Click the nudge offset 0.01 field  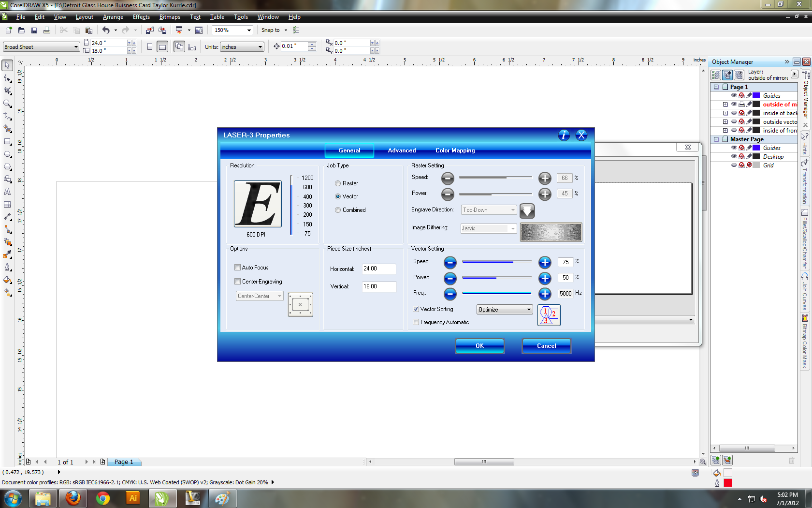tap(294, 46)
